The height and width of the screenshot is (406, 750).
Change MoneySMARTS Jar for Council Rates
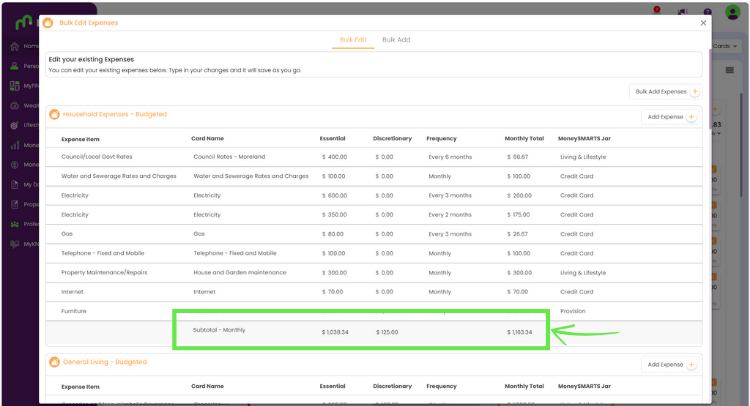pos(583,157)
